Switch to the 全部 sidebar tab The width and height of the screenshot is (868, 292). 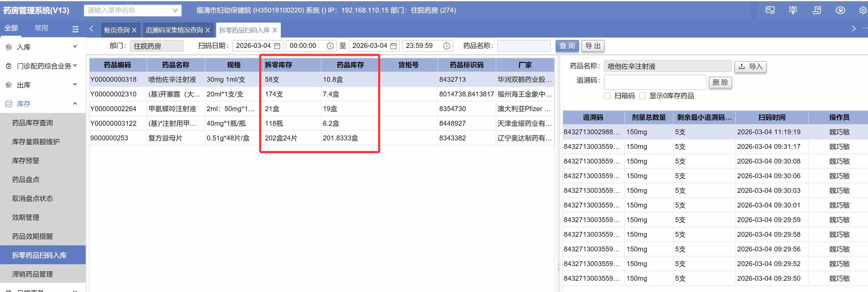click(11, 28)
